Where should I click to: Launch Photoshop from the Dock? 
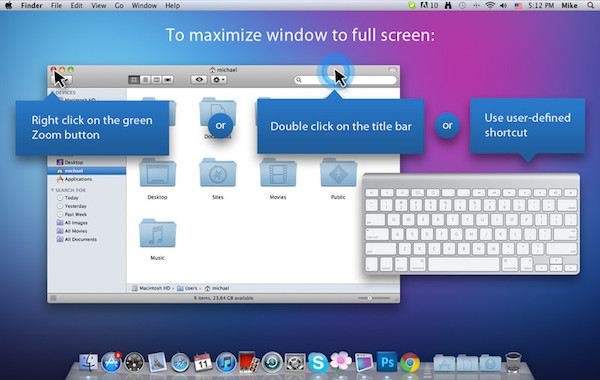pyautogui.click(x=387, y=362)
